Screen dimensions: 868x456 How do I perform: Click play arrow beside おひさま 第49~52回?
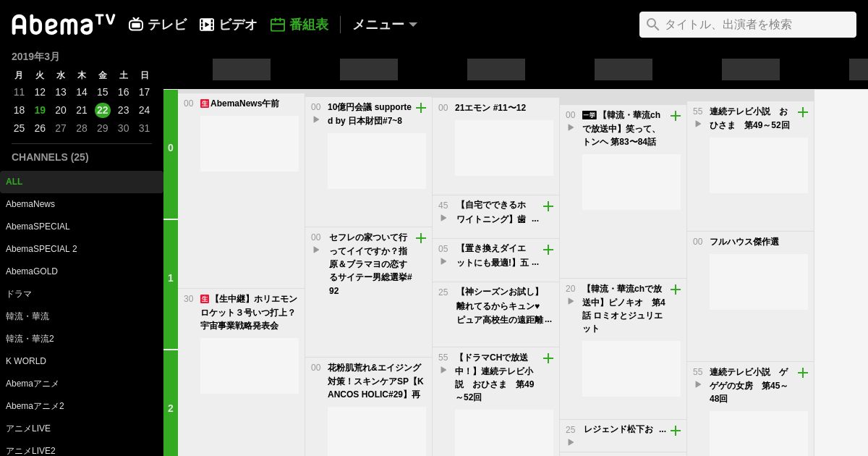[698, 124]
